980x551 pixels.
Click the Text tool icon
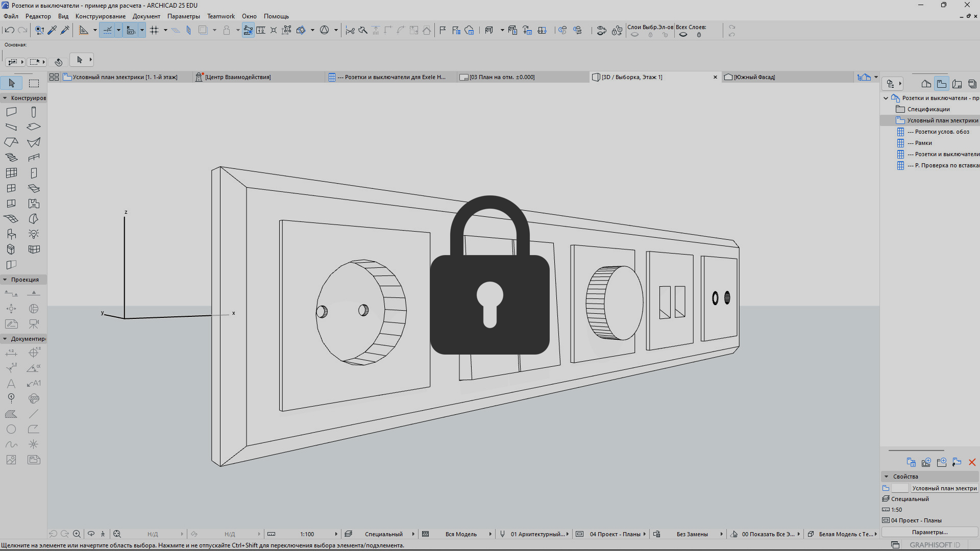click(11, 383)
